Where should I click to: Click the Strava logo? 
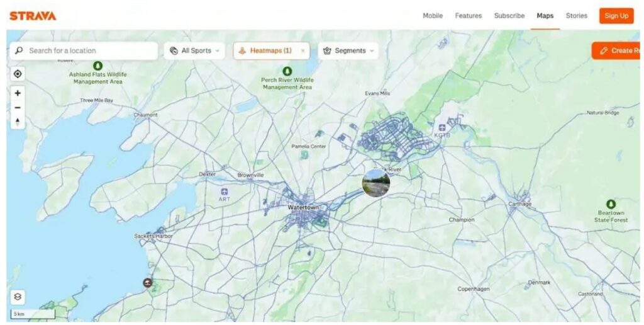(x=33, y=16)
